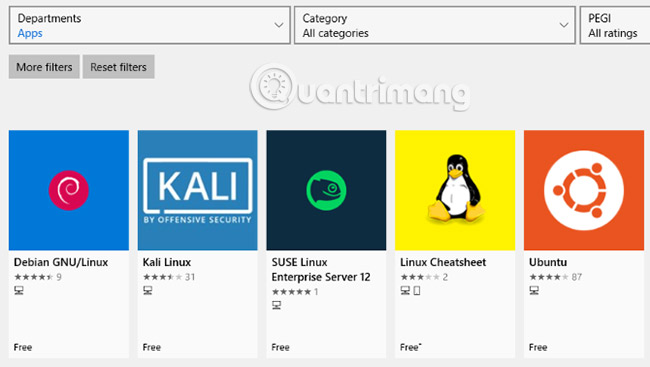Click the PC device icon under SUSE Linux

[276, 306]
